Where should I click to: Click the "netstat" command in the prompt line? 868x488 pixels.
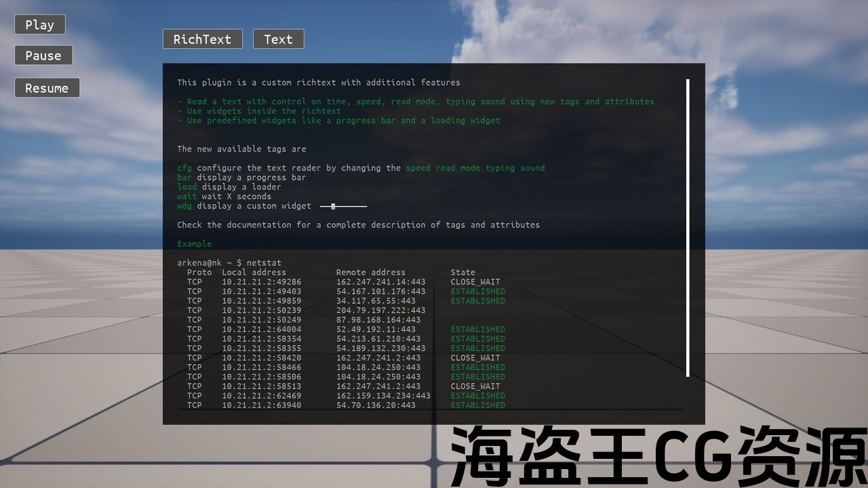[264, 263]
